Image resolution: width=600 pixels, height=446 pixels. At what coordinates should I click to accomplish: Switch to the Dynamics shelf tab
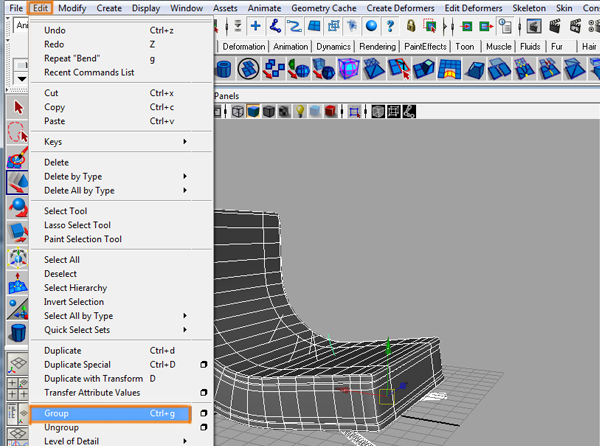tap(335, 46)
